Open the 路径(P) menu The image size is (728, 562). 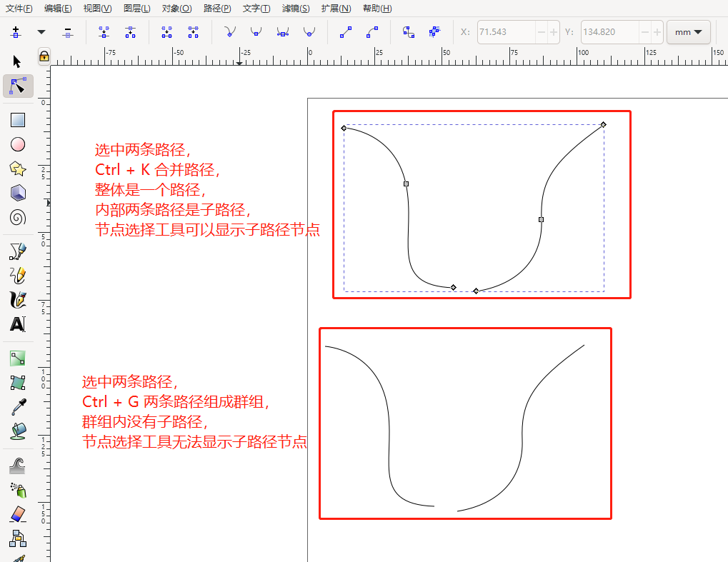[217, 9]
